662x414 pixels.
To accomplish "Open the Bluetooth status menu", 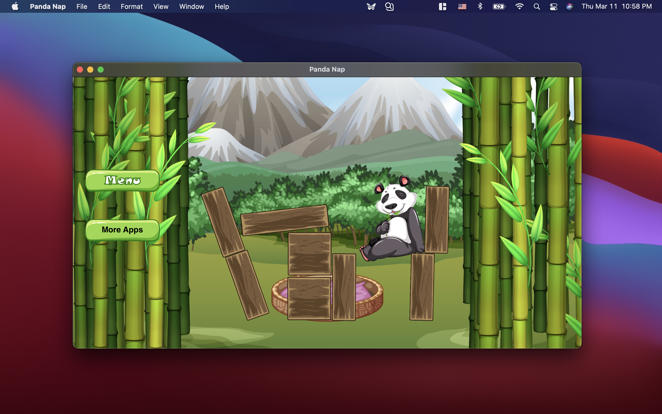I will tap(480, 6).
